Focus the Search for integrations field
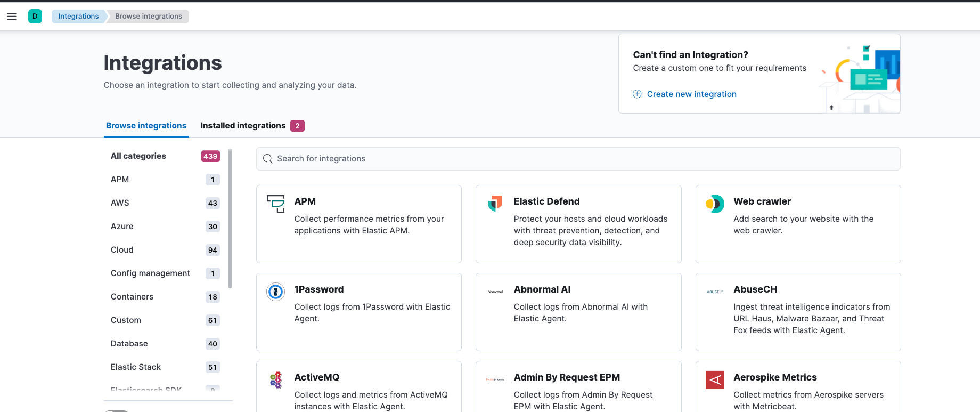980x412 pixels. [578, 159]
